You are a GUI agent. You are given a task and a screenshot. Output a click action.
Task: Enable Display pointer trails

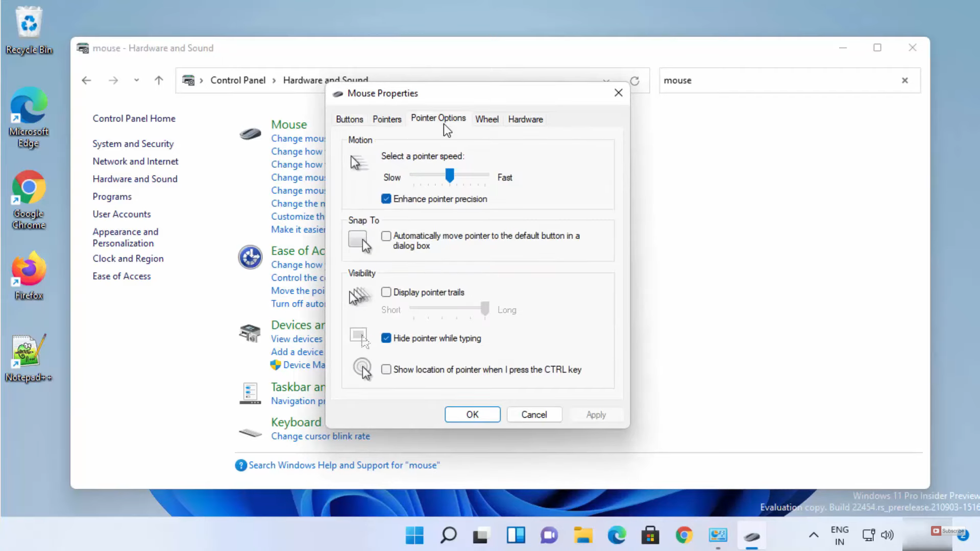point(386,292)
